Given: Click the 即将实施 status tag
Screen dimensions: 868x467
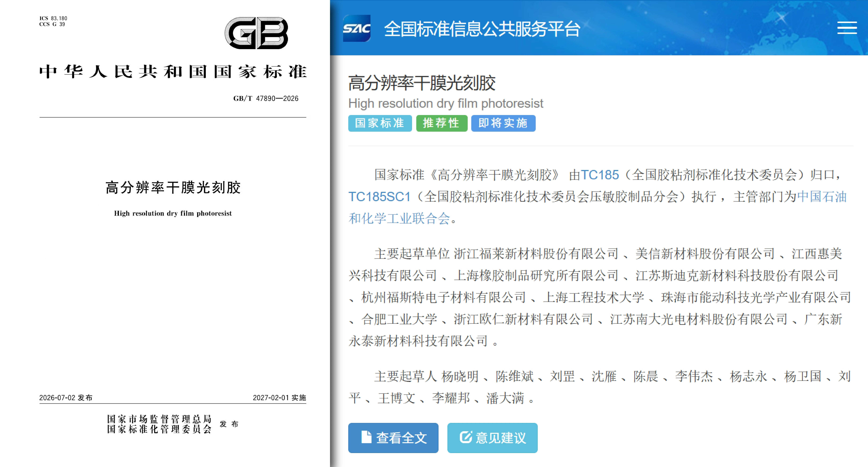Looking at the screenshot, I should pos(503,123).
